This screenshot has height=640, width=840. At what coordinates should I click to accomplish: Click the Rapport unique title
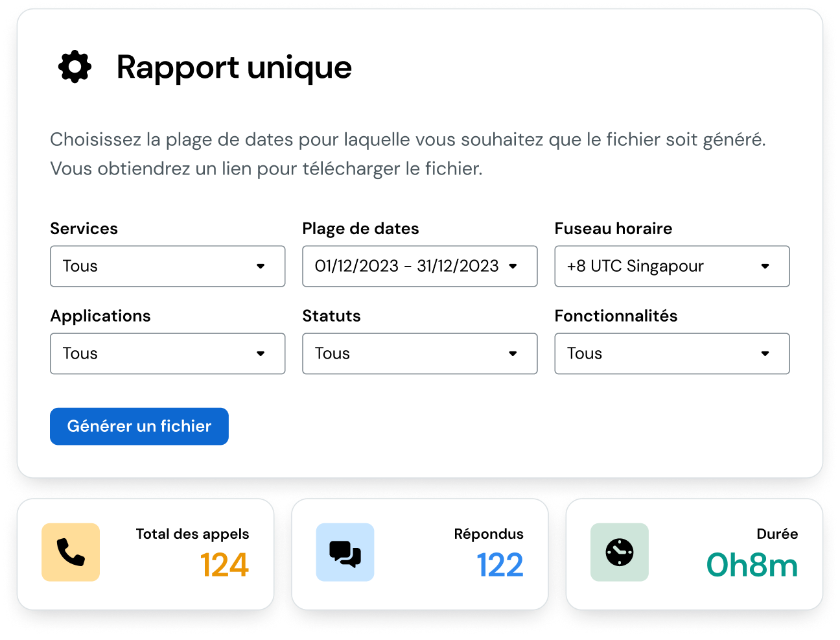234,67
